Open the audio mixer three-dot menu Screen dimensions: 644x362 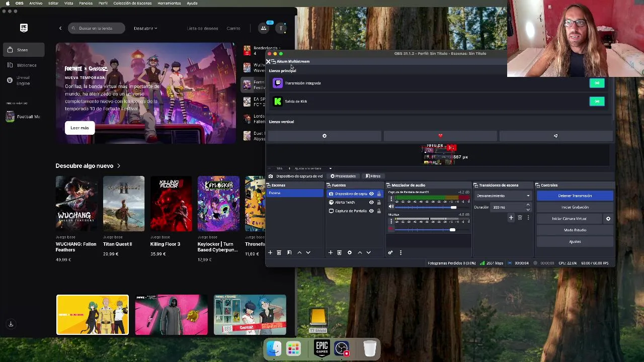pos(400,252)
